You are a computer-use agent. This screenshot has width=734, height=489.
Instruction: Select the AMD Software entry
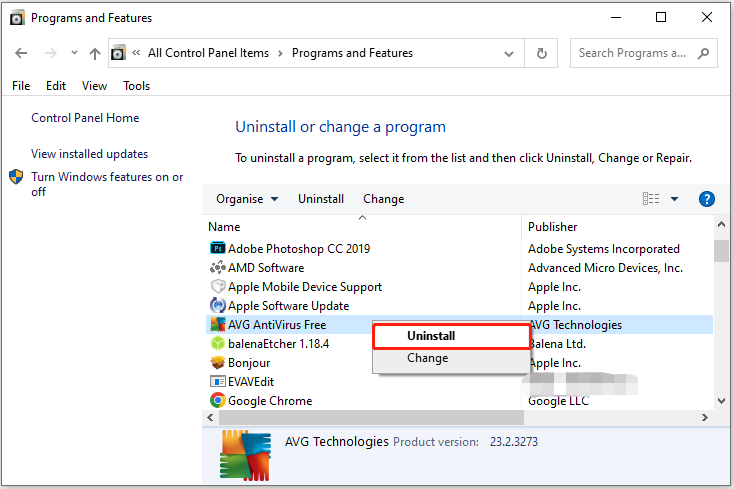point(266,268)
